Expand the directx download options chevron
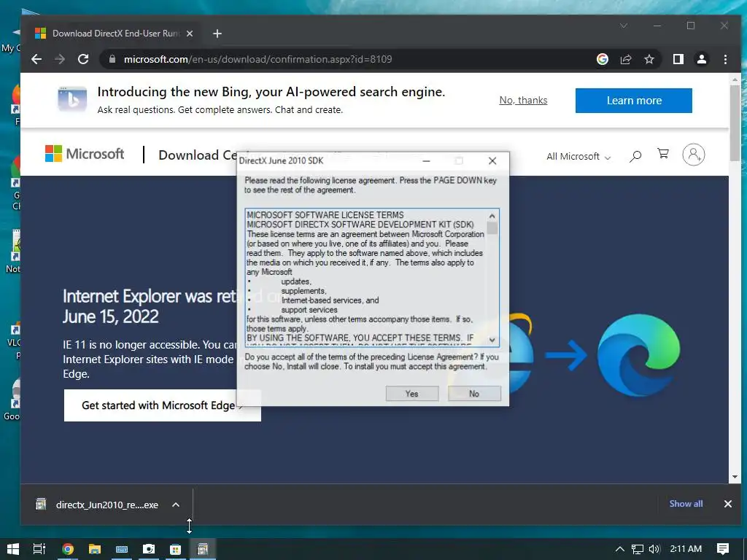 (x=176, y=505)
